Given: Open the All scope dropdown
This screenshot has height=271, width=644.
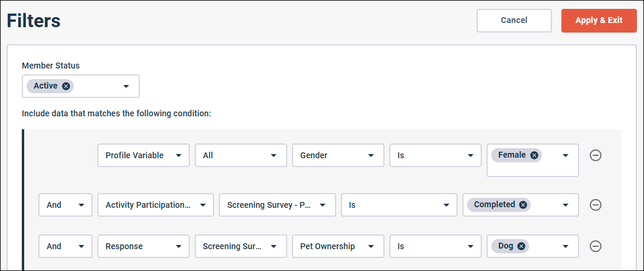Looking at the screenshot, I should (x=241, y=155).
